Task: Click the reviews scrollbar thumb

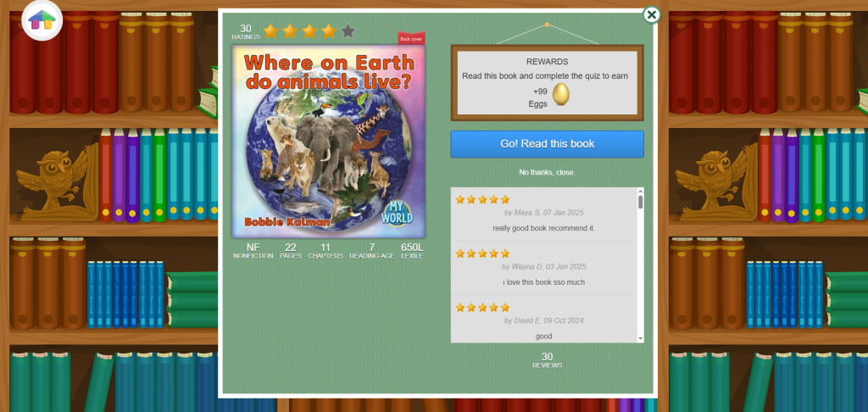Action: pyautogui.click(x=641, y=202)
